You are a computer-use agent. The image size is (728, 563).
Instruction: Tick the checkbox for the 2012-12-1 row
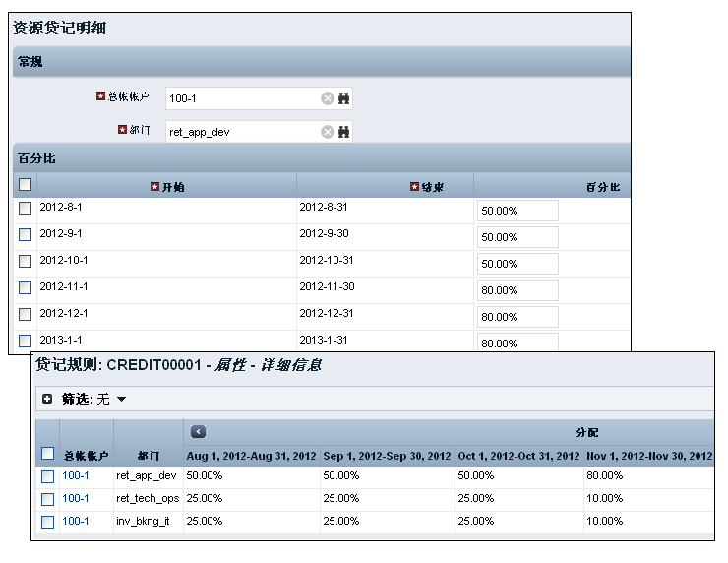tap(25, 315)
